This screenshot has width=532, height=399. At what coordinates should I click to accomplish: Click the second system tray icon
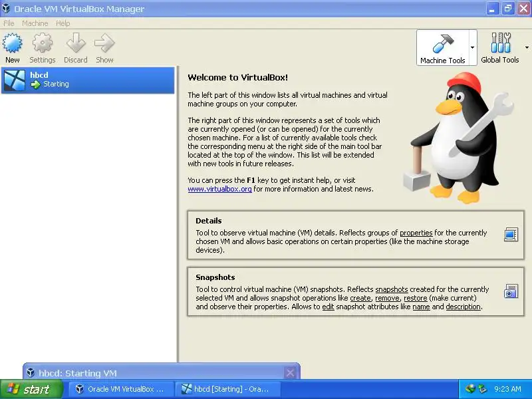pyautogui.click(x=482, y=389)
